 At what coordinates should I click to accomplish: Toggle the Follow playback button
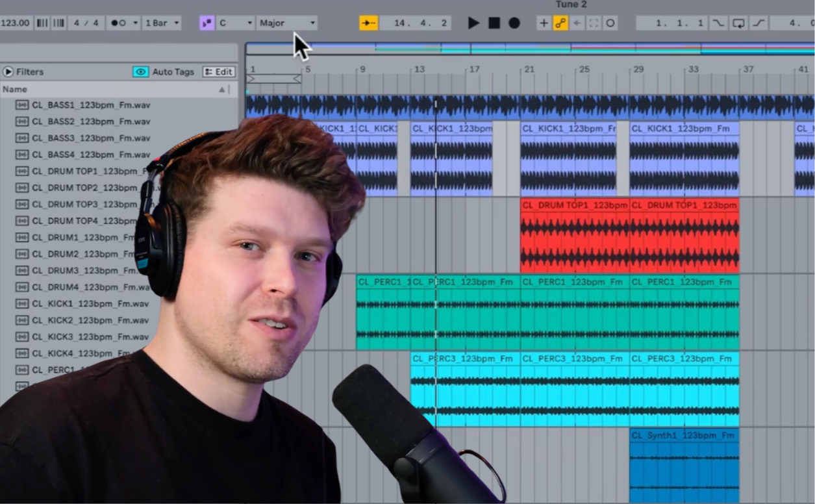(369, 23)
